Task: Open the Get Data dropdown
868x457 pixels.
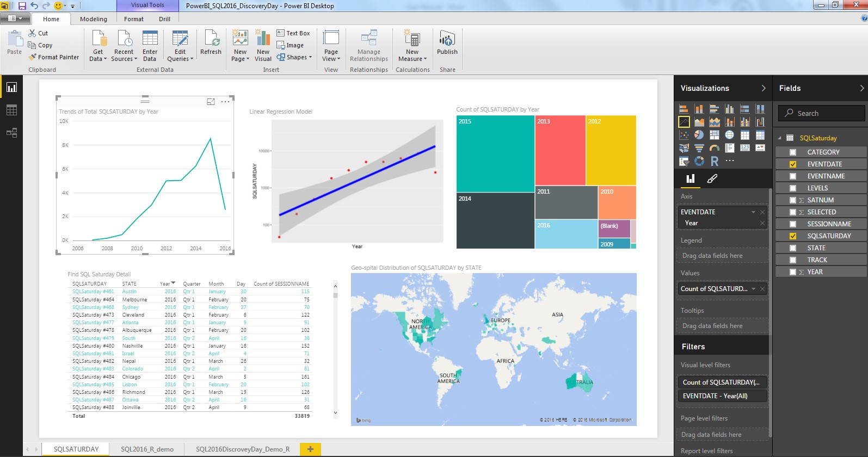Action: 98,59
